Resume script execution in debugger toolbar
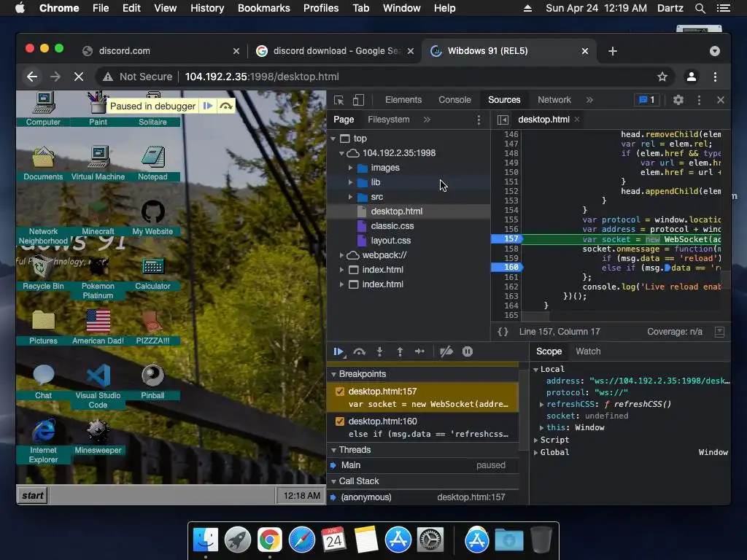This screenshot has height=560, width=747. 338,351
